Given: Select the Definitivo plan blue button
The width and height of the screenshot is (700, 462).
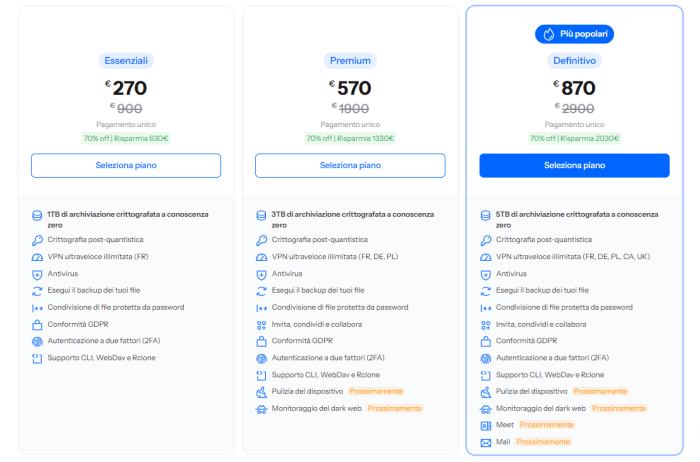Looking at the screenshot, I should 575,166.
